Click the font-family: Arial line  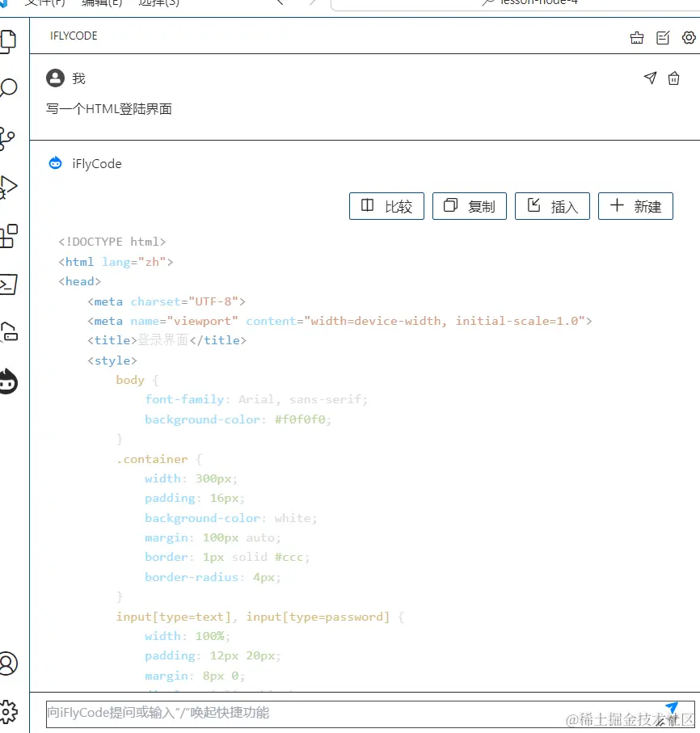[256, 400]
